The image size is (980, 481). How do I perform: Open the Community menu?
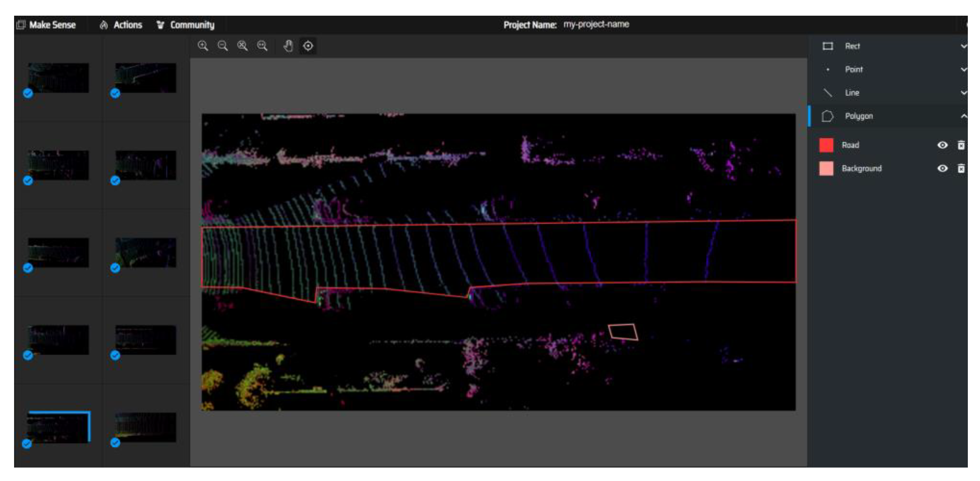tap(185, 25)
